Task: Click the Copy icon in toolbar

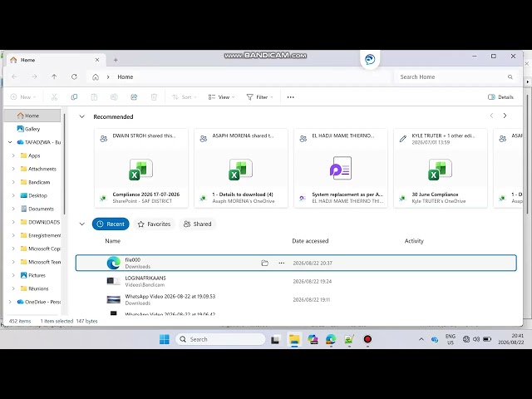Action: pyautogui.click(x=74, y=97)
